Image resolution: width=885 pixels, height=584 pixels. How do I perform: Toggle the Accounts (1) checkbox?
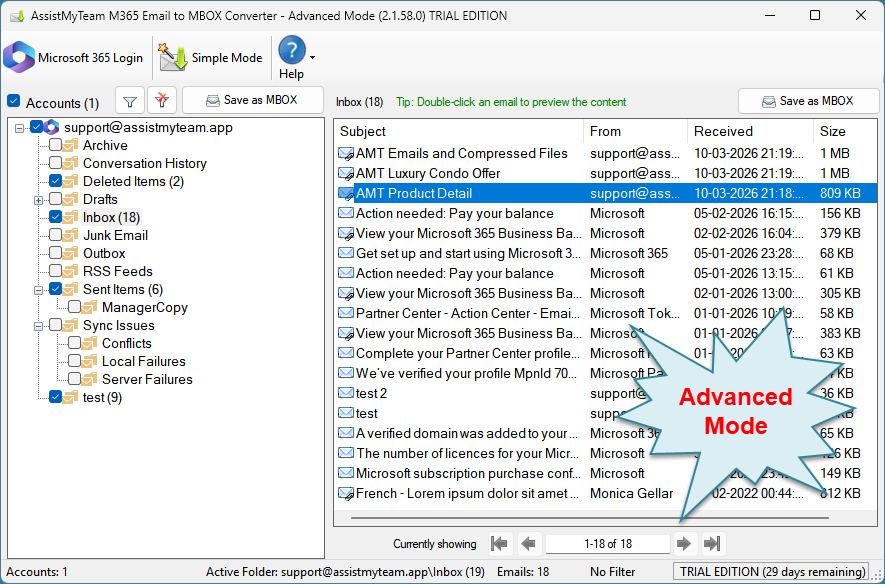(14, 102)
